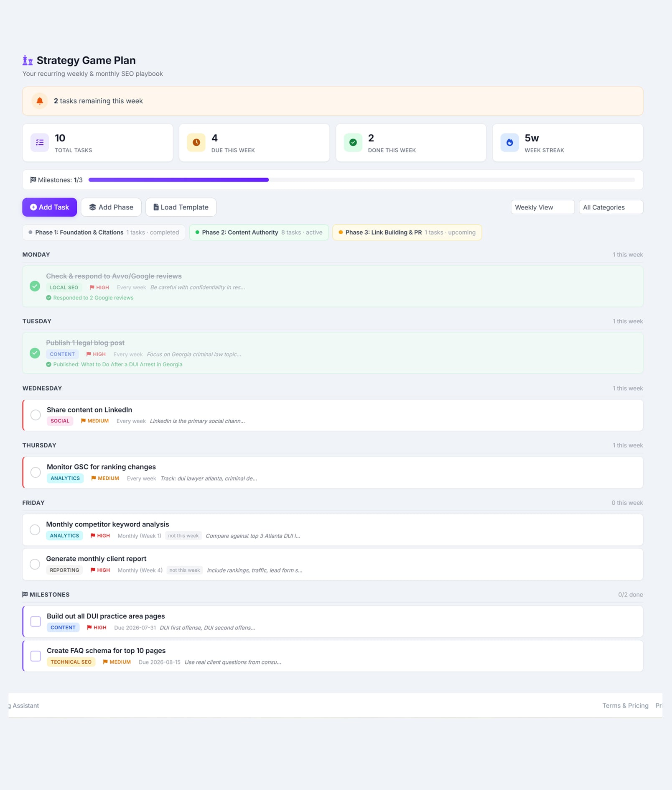The height and width of the screenshot is (790, 672).
Task: Click the ANALYTICS tag on Monitor GSC task
Action: [65, 478]
